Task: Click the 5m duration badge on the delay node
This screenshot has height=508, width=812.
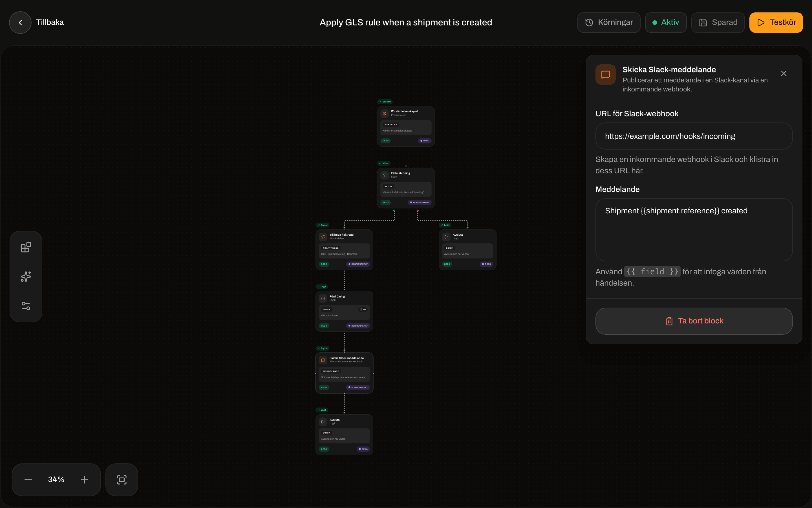Action: click(x=363, y=309)
